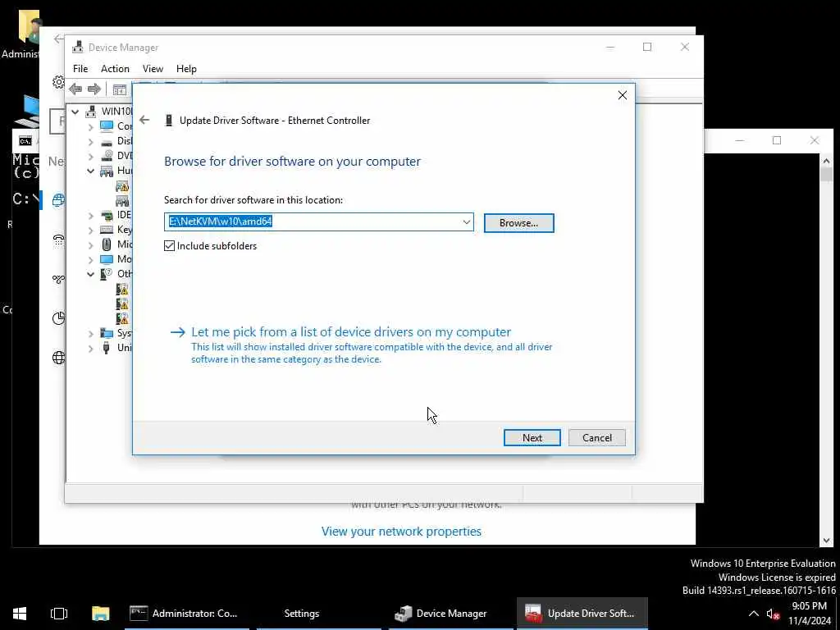Collapse the Other devices category

coord(90,274)
